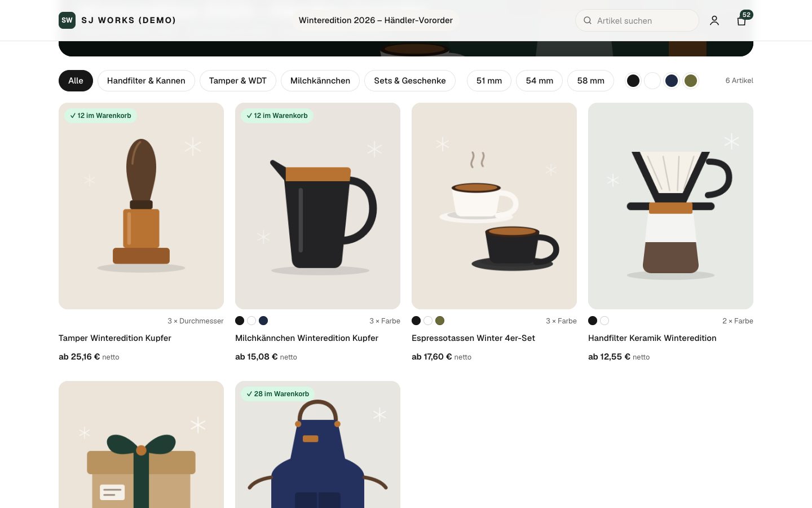The height and width of the screenshot is (508, 812).
Task: Select white swatch under Milchkännchen Winteredition Kupfer
Action: 251,321
